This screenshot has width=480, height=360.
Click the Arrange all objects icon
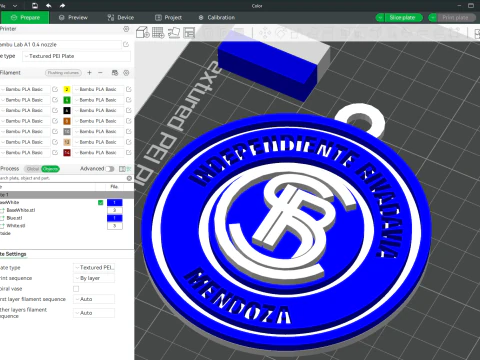189,32
